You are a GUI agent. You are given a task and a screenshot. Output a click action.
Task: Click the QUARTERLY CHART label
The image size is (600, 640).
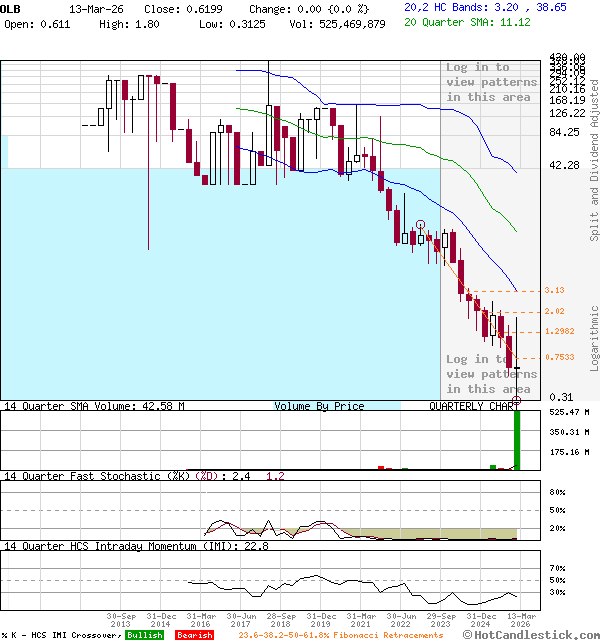pyautogui.click(x=474, y=407)
